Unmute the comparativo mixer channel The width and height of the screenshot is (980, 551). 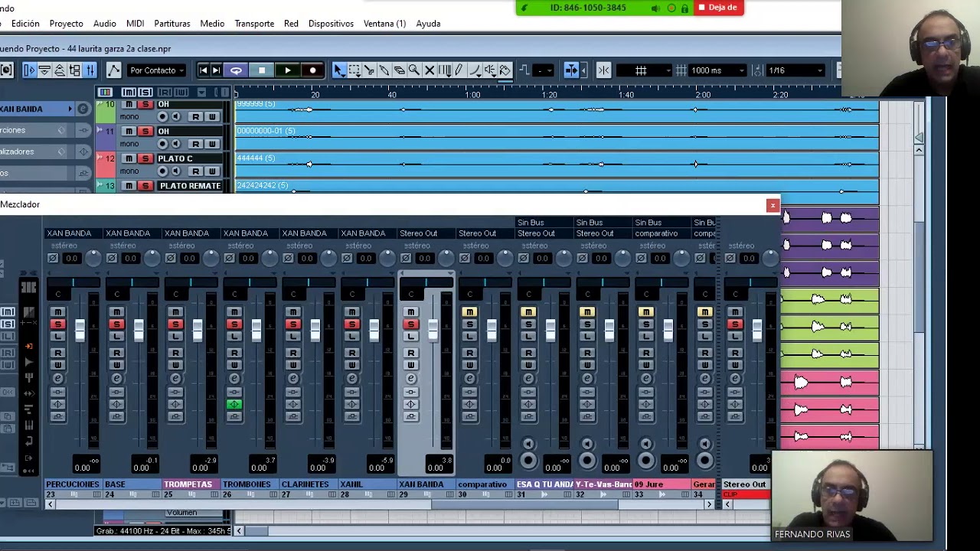469,312
